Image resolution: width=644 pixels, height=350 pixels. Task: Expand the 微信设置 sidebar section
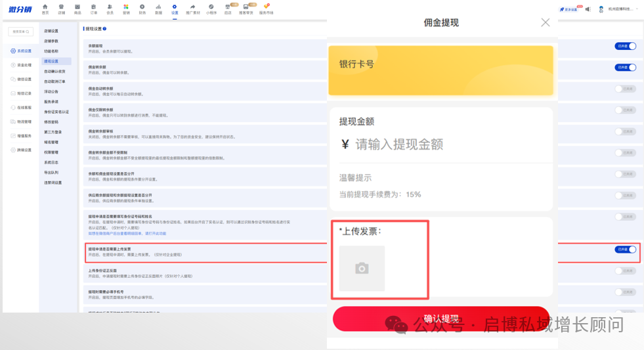tap(21, 79)
